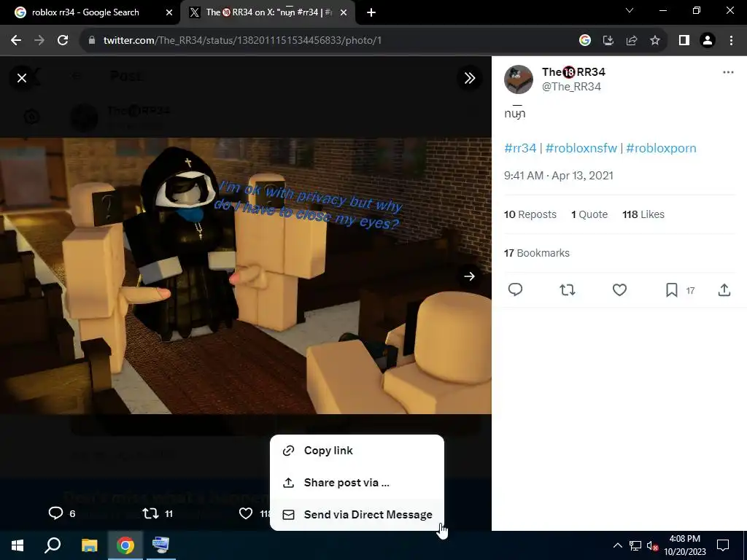Open the post's more options (three dots)

[728, 72]
